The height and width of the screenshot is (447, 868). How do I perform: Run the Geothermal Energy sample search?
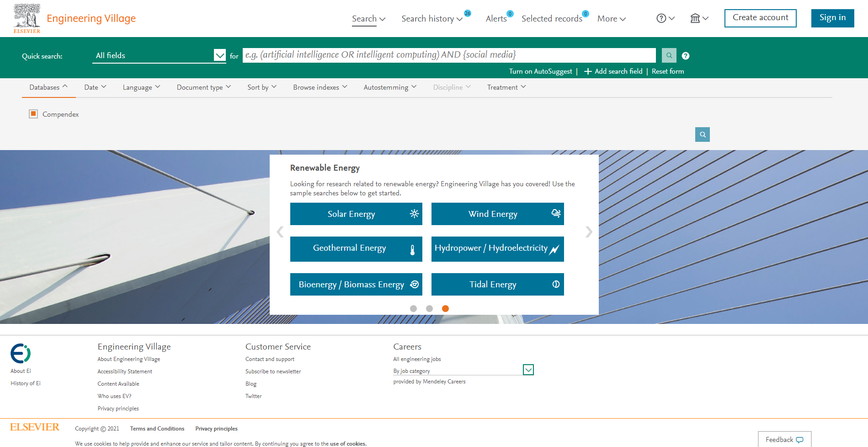[x=356, y=249]
